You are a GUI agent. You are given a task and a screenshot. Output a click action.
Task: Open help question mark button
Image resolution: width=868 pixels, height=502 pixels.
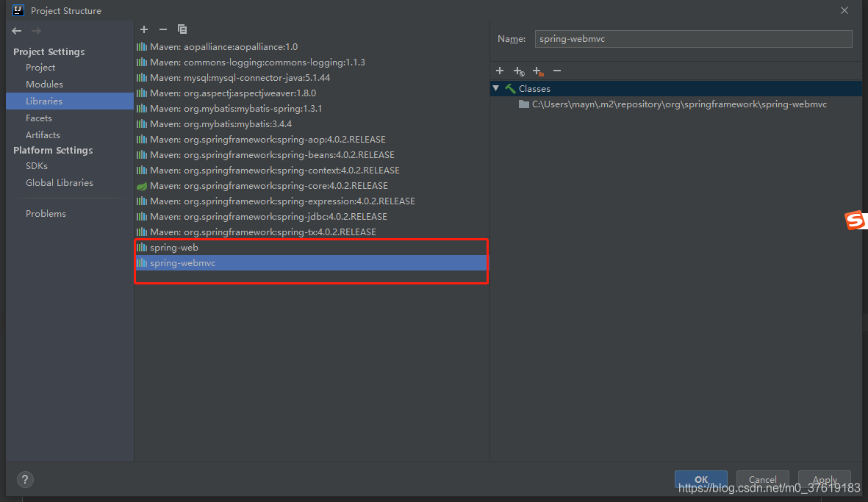pyautogui.click(x=25, y=479)
